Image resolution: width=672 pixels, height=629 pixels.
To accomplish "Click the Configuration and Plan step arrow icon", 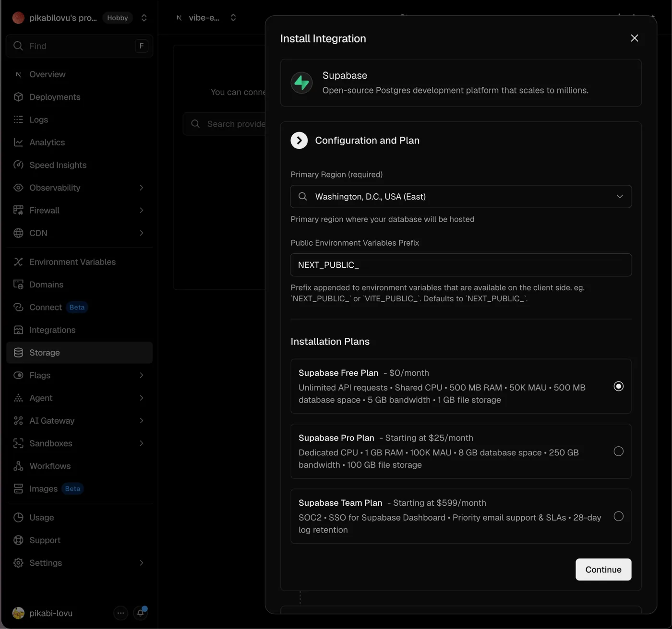I will [x=299, y=140].
